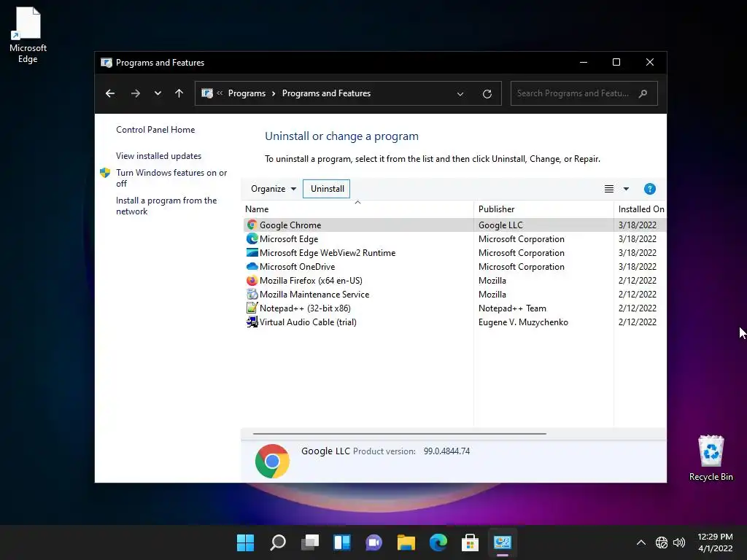747x560 pixels.
Task: Open the Windows Start menu
Action: [245, 542]
